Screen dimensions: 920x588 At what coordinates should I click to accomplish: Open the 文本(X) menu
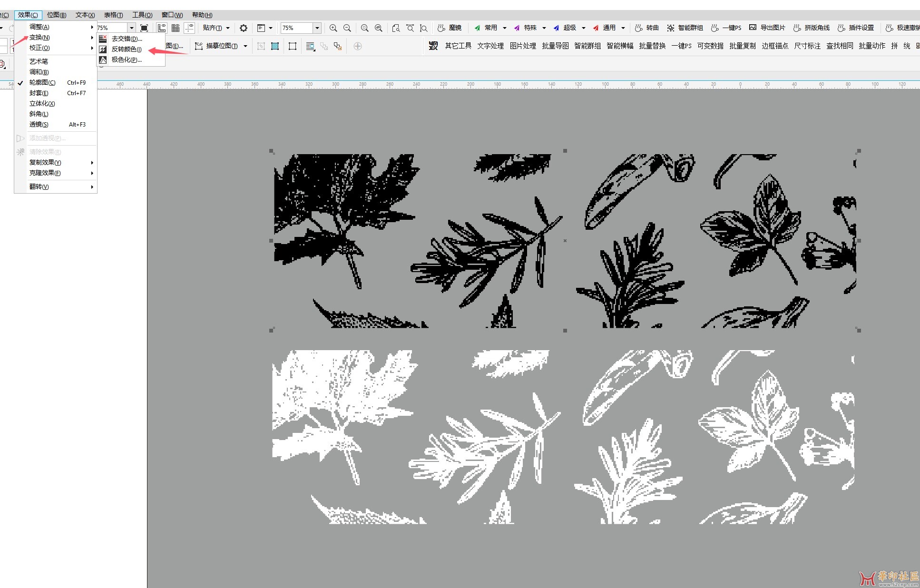(85, 15)
